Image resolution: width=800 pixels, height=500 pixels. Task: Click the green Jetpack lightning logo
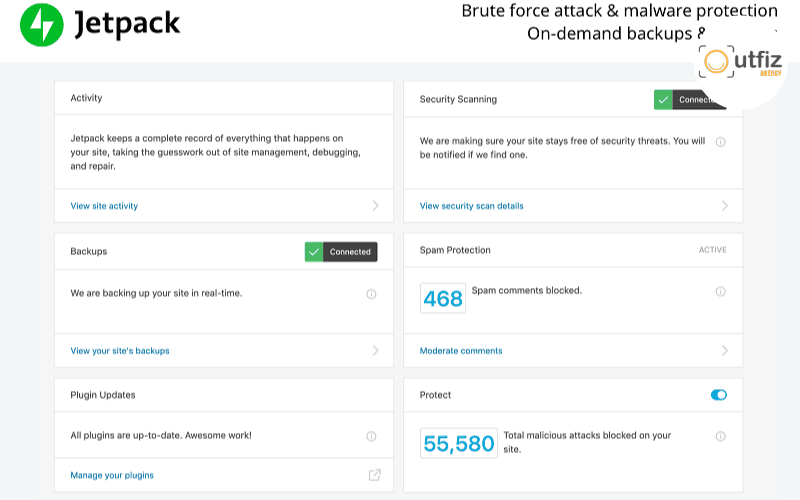coord(42,25)
